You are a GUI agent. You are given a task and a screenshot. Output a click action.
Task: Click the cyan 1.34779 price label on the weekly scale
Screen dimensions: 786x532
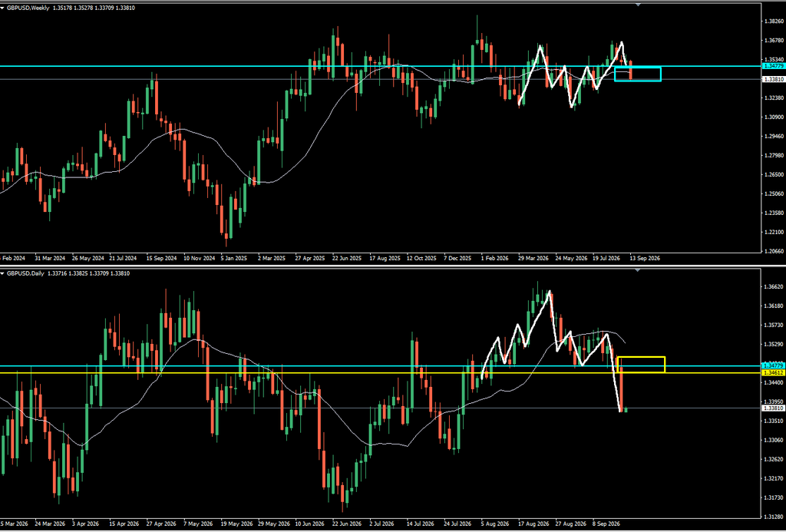tap(773, 66)
